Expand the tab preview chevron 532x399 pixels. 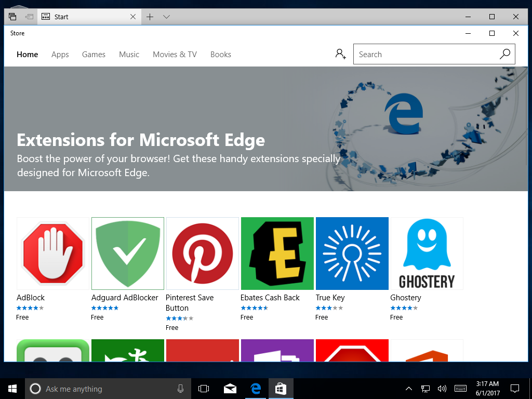[x=166, y=17]
